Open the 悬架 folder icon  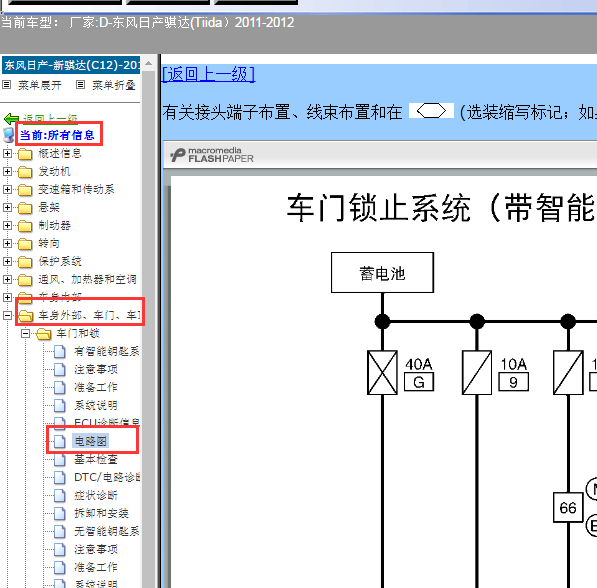tap(25, 208)
